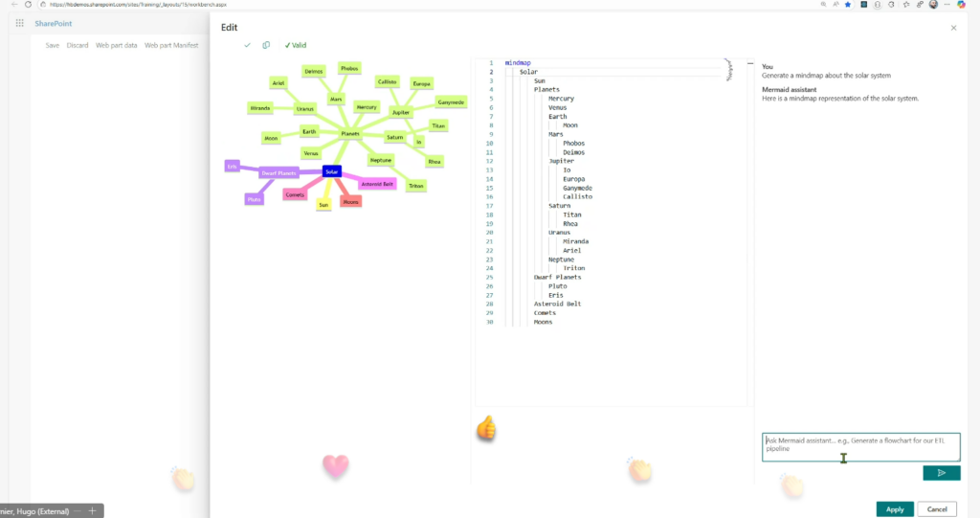Close the Edit panel
The height and width of the screenshot is (518, 980).
[953, 28]
